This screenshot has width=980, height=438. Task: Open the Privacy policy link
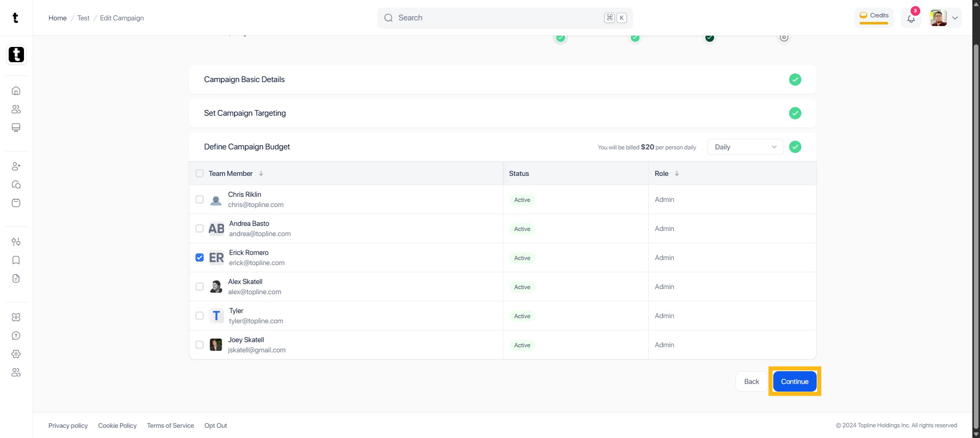tap(68, 426)
